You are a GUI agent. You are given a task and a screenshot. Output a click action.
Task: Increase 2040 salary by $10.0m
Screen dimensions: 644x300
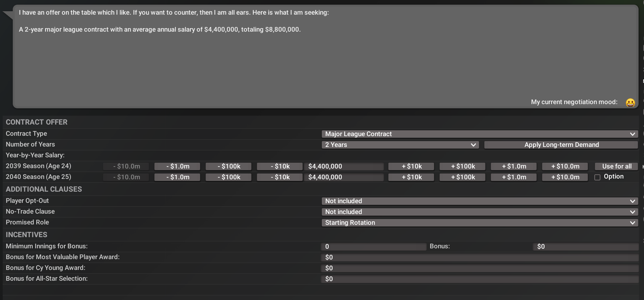point(565,177)
